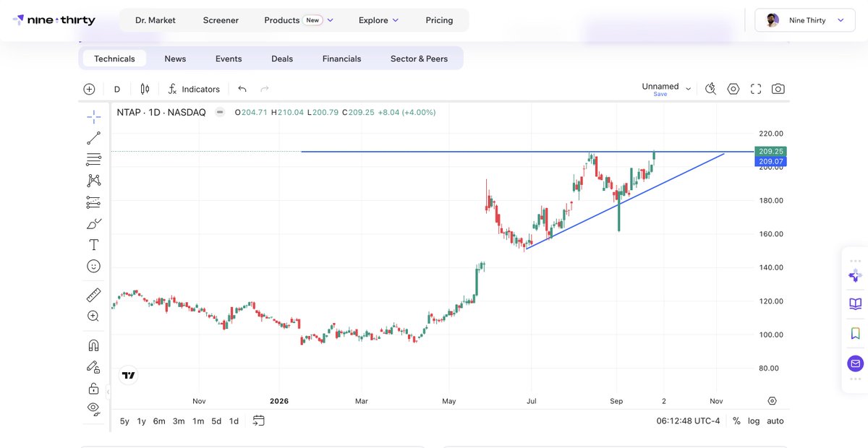Toggle stay in drawing mode

tap(93, 367)
